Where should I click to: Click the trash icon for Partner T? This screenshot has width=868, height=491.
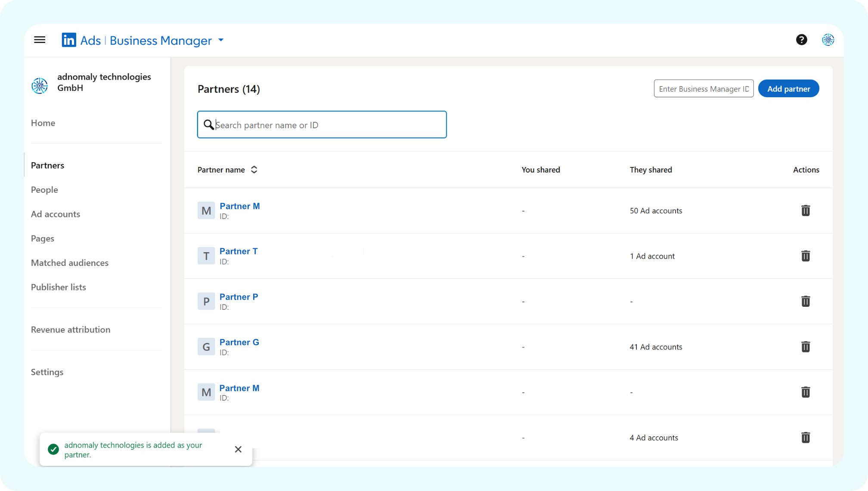805,256
